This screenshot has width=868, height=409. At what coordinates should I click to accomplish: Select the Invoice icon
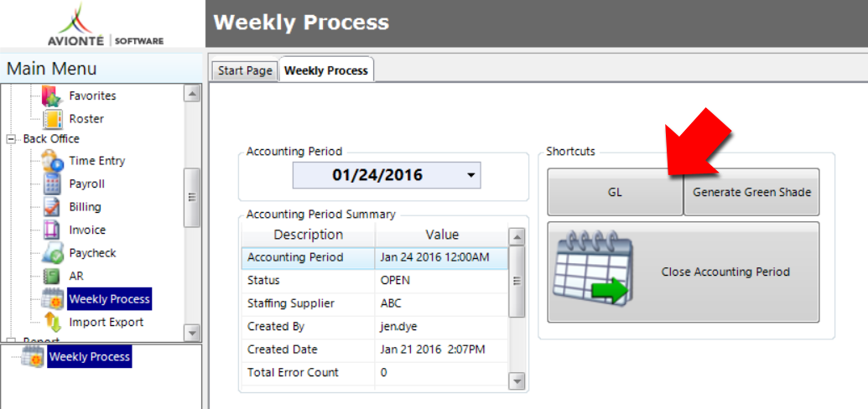(52, 230)
